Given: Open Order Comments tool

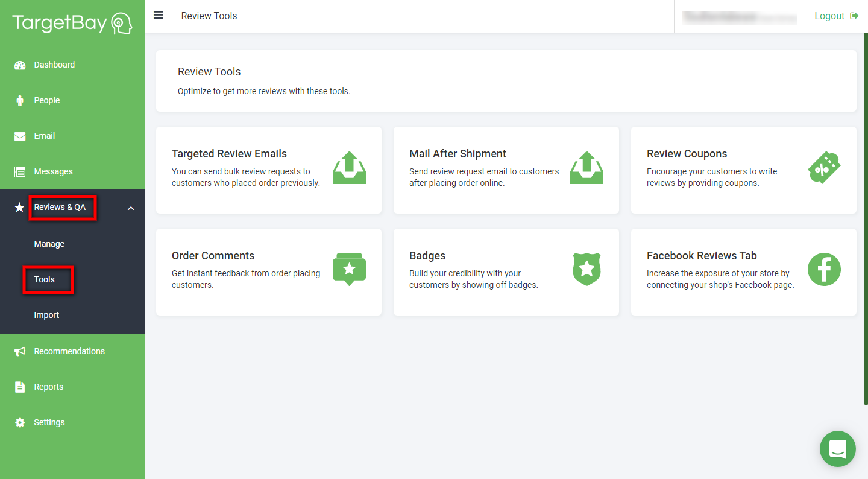Looking at the screenshot, I should click(x=269, y=272).
